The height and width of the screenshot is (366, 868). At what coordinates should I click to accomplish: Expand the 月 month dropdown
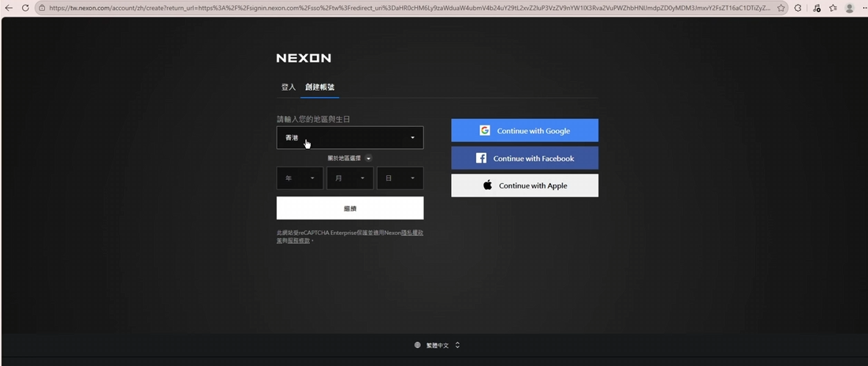point(350,178)
